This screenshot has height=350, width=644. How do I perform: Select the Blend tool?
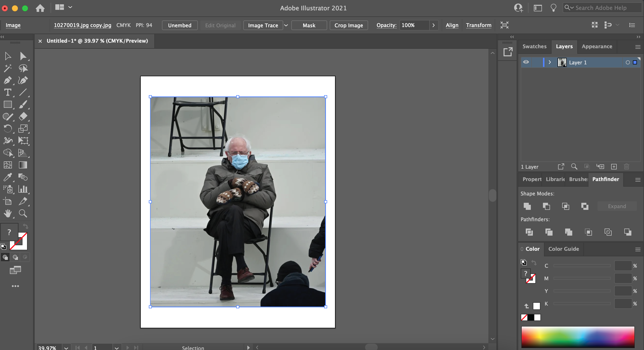click(x=23, y=177)
